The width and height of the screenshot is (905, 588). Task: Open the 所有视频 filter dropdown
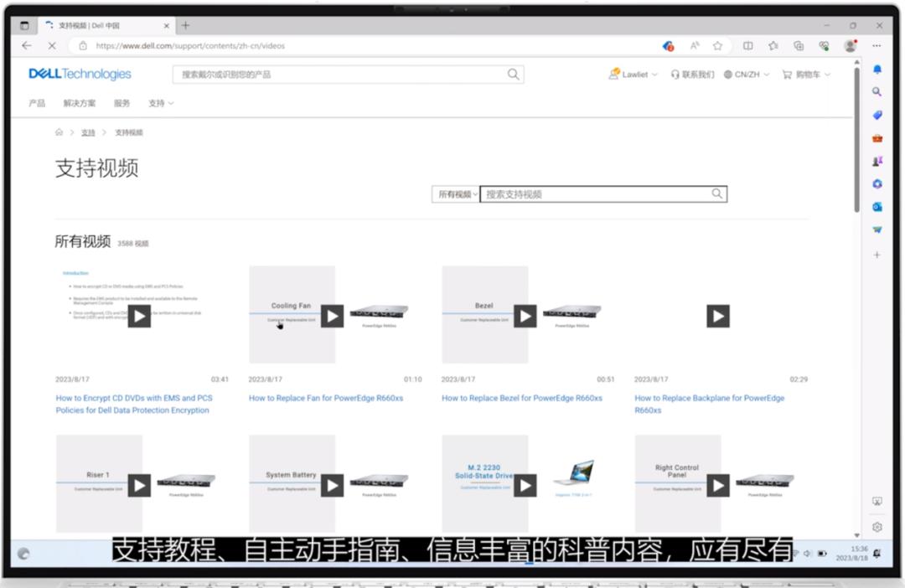pyautogui.click(x=456, y=194)
